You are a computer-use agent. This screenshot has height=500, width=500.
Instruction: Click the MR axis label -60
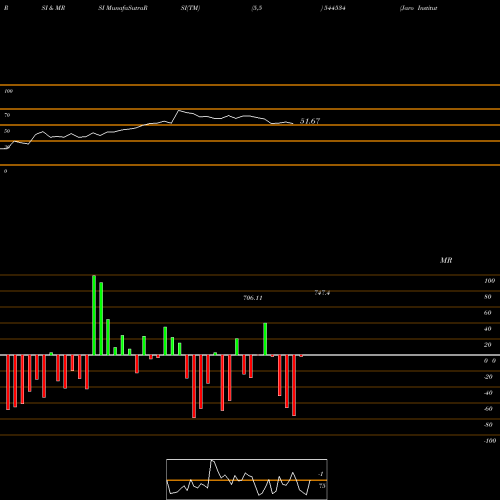click(x=488, y=409)
